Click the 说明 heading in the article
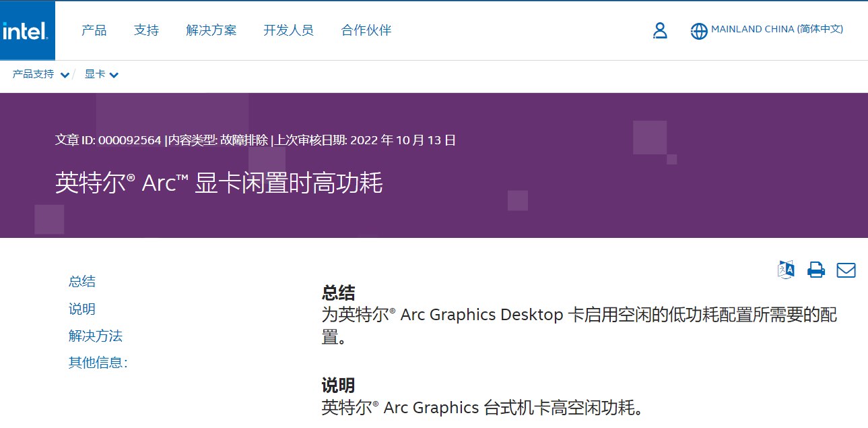The image size is (868, 428). 338,386
